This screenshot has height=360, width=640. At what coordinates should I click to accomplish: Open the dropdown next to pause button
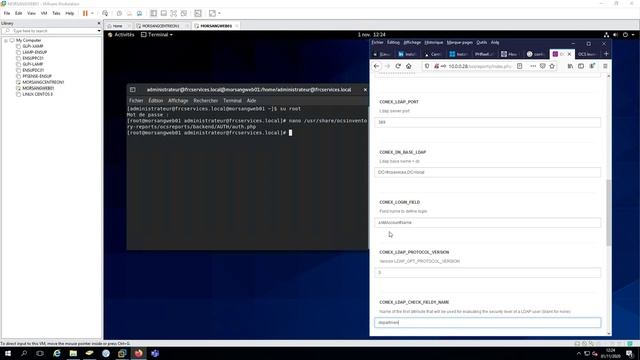(92, 13)
